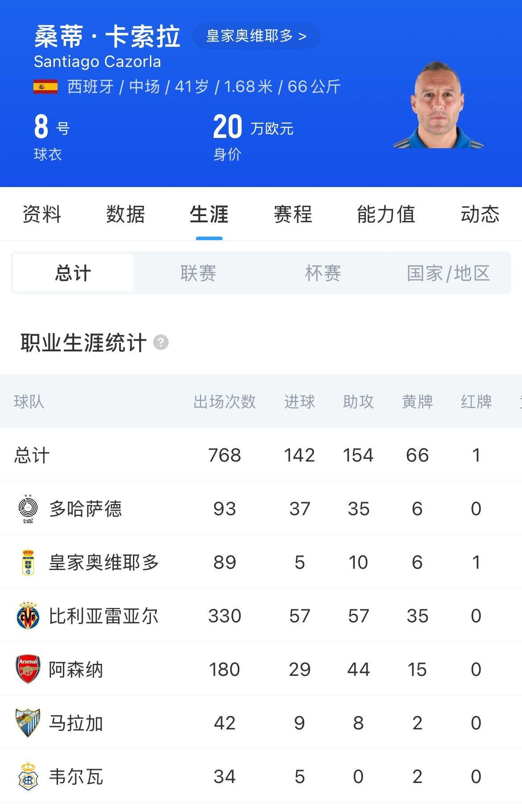Open the 能力值 tab
This screenshot has height=812, width=522.
(386, 214)
